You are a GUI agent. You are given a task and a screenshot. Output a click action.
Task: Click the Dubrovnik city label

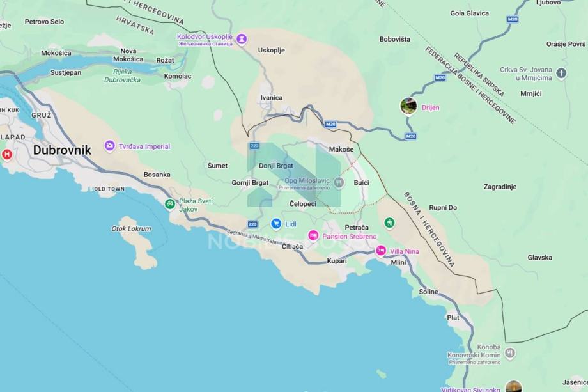pyautogui.click(x=62, y=150)
